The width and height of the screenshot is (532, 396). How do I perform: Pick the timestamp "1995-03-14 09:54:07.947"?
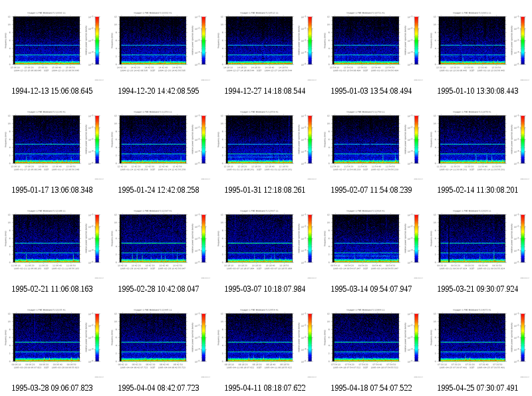pyautogui.click(x=372, y=289)
